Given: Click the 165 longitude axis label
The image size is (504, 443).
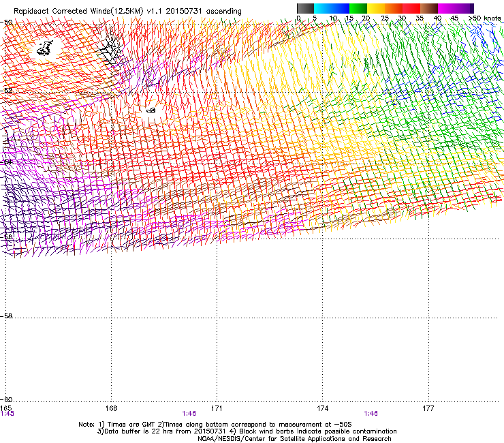Looking at the screenshot, I should tap(5, 408).
